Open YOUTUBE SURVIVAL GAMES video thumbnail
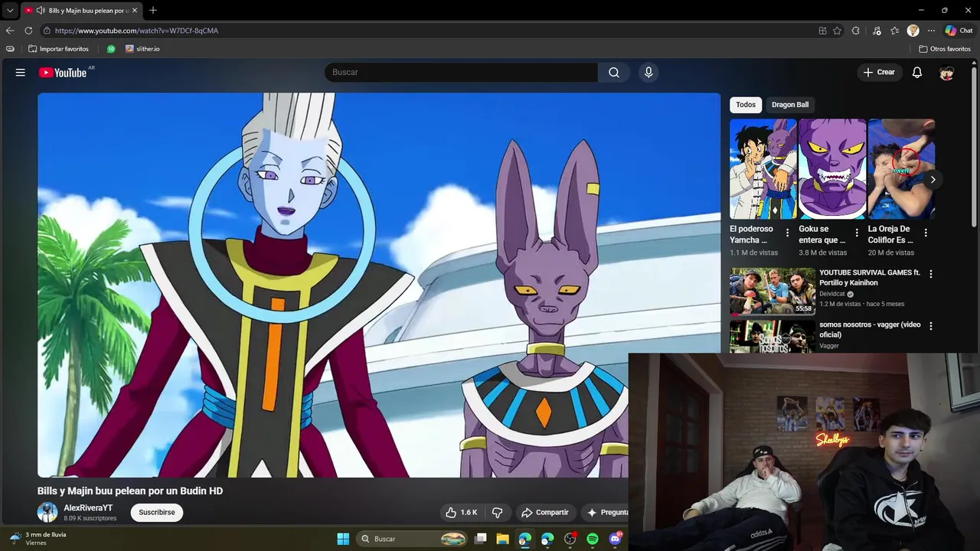Screen dimensions: 980x551 point(773,292)
